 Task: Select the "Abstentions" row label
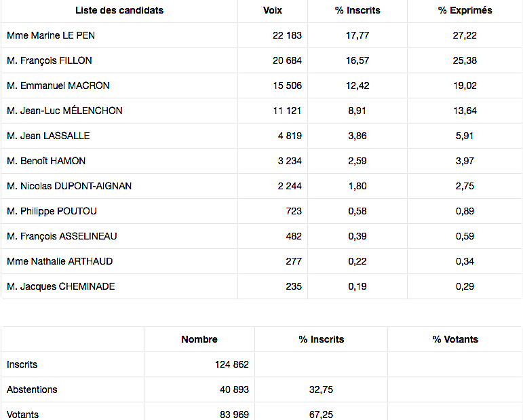pyautogui.click(x=32, y=389)
